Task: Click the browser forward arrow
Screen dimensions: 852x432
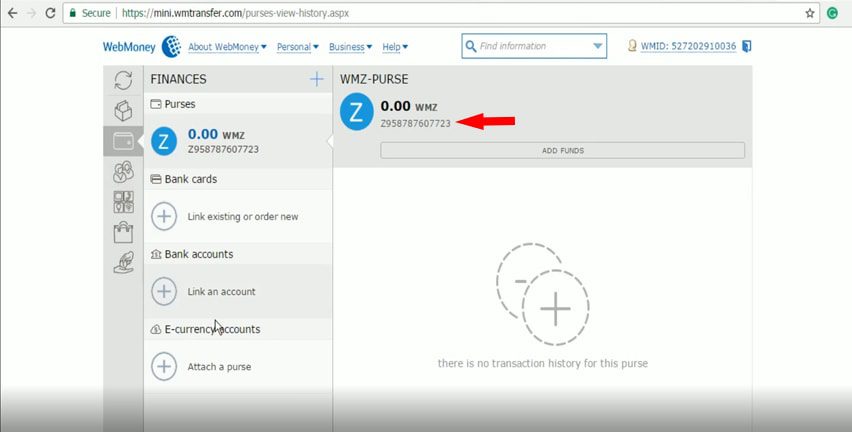Action: 31,13
